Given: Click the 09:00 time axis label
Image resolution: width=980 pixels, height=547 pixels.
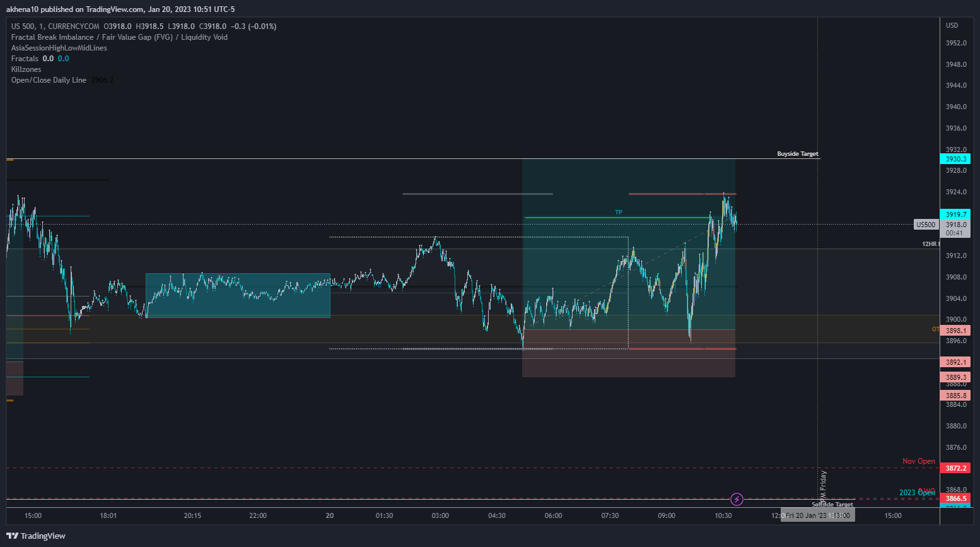Looking at the screenshot, I should 667,515.
